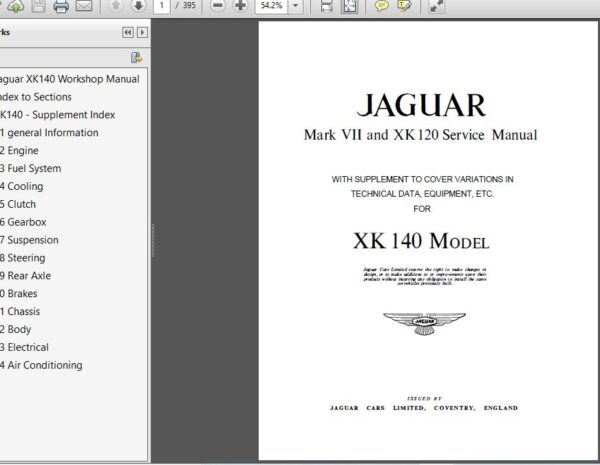Image resolution: width=600 pixels, height=465 pixels.
Task: Select the Electrical bookmark
Action: [x=24, y=348]
